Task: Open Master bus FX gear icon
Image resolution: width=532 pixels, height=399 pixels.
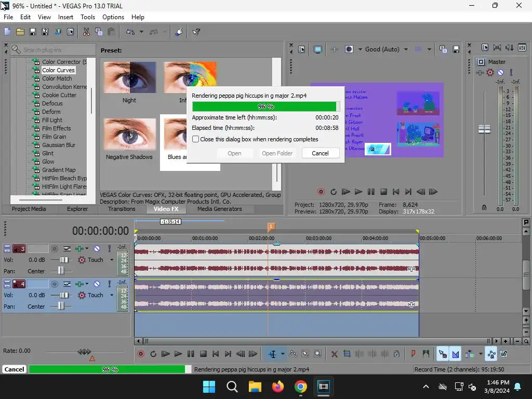Action: click(x=490, y=72)
